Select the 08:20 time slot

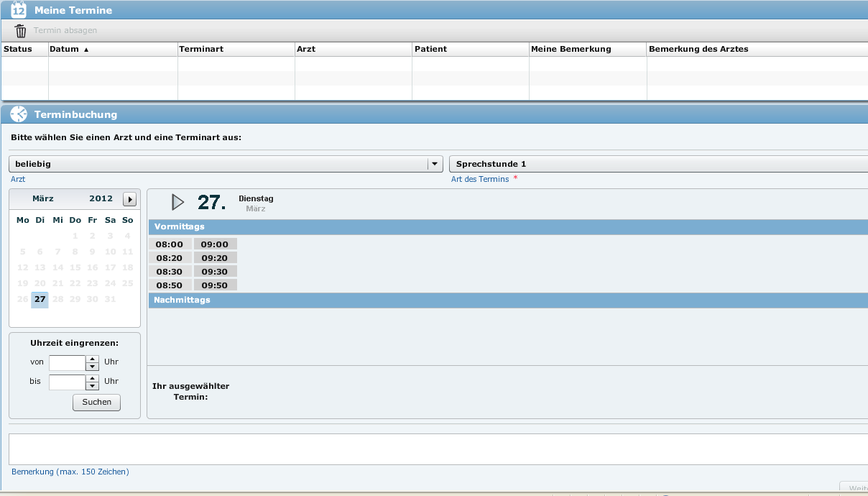(170, 258)
